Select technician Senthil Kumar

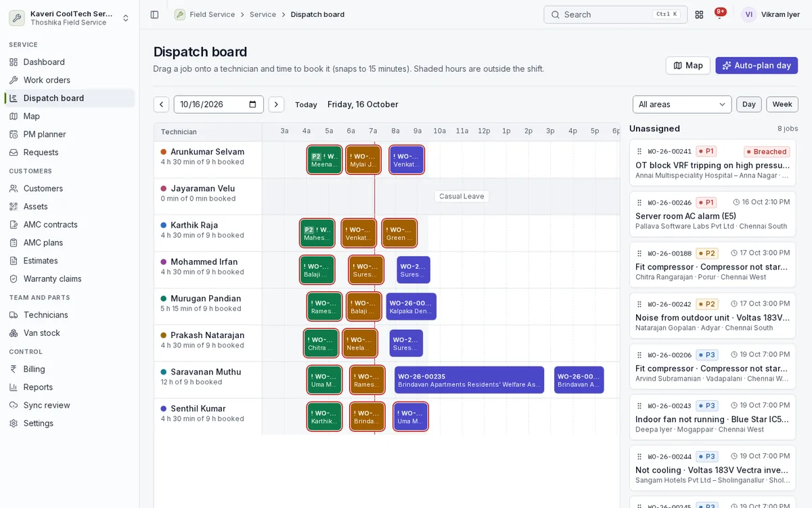tap(198, 408)
